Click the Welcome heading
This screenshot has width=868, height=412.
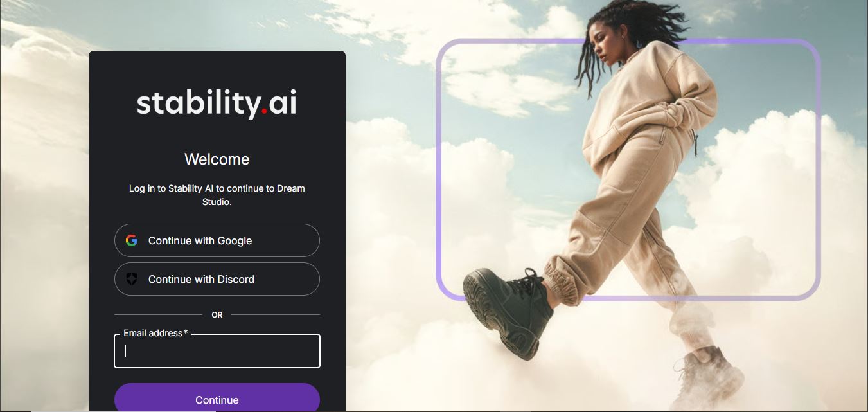click(217, 159)
